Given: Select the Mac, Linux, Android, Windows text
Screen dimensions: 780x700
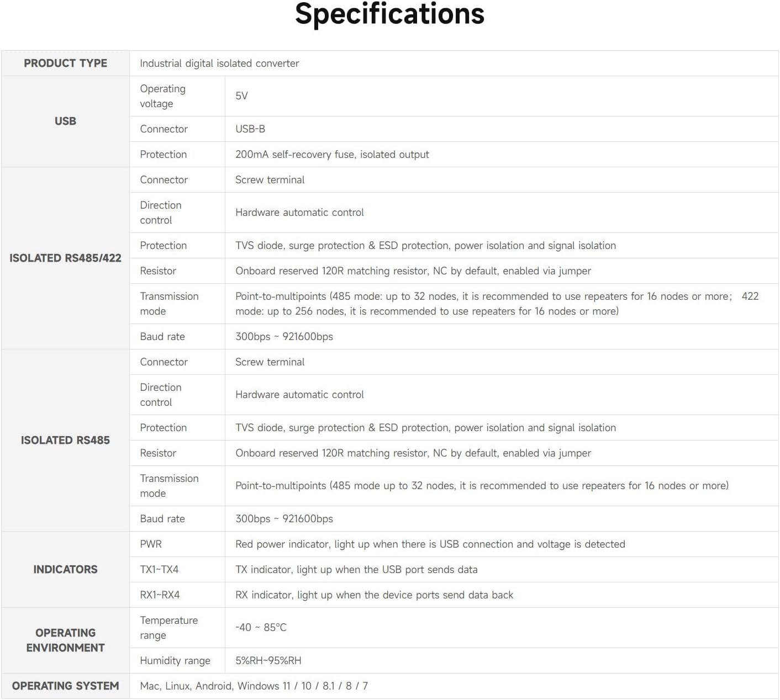Looking at the screenshot, I should 254,686.
